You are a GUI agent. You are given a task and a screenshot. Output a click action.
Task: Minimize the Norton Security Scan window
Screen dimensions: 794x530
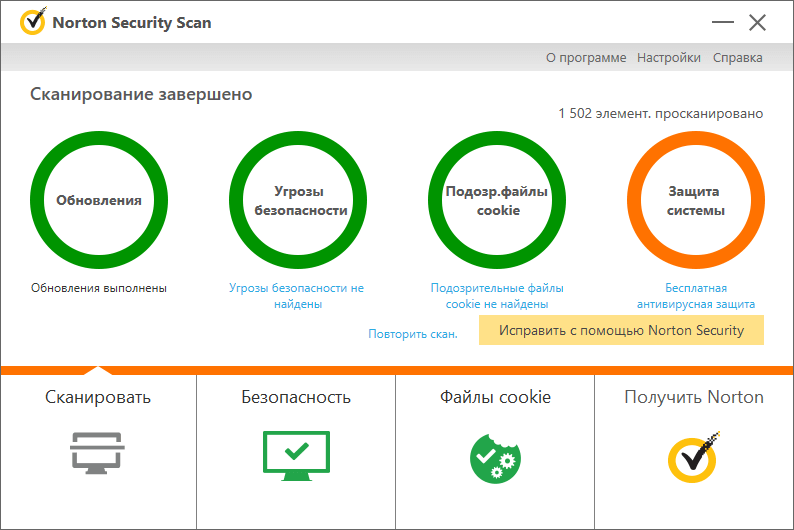pos(721,23)
